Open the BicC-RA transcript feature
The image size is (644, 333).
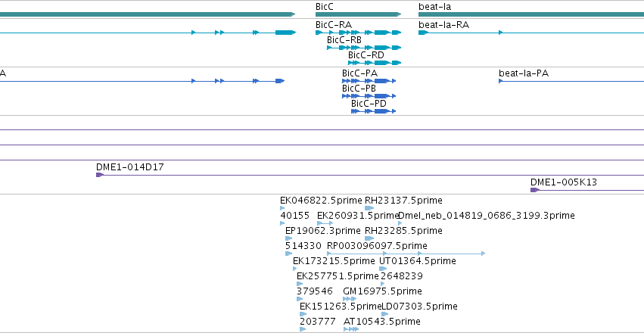click(x=358, y=33)
